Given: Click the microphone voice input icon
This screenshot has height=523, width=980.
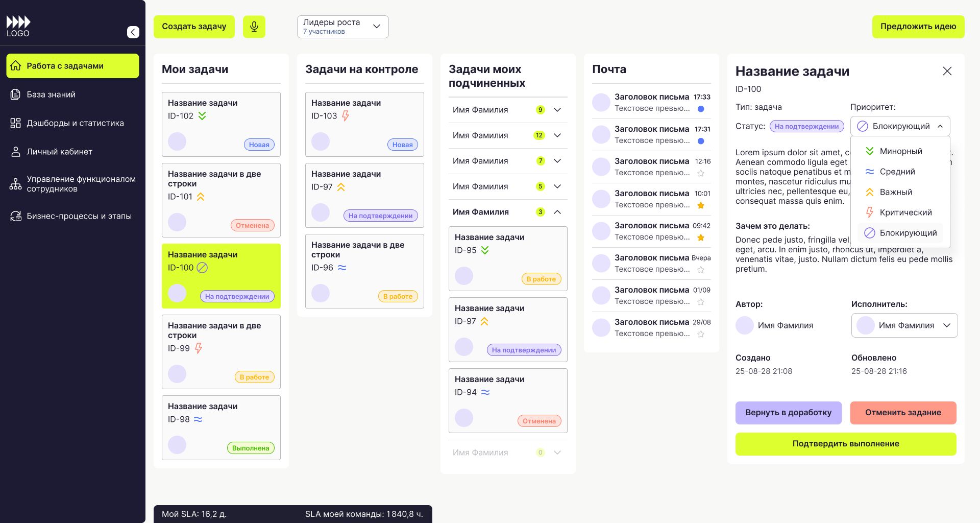Looking at the screenshot, I should pos(254,27).
